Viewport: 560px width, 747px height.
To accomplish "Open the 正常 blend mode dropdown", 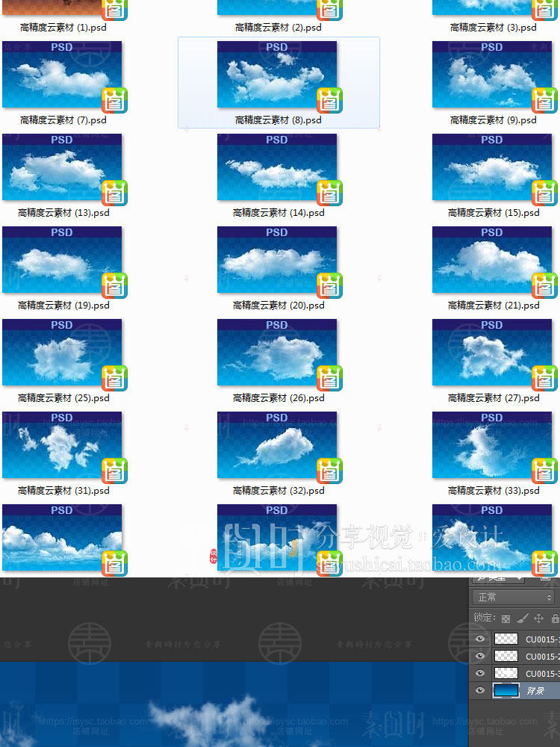I will click(x=514, y=597).
